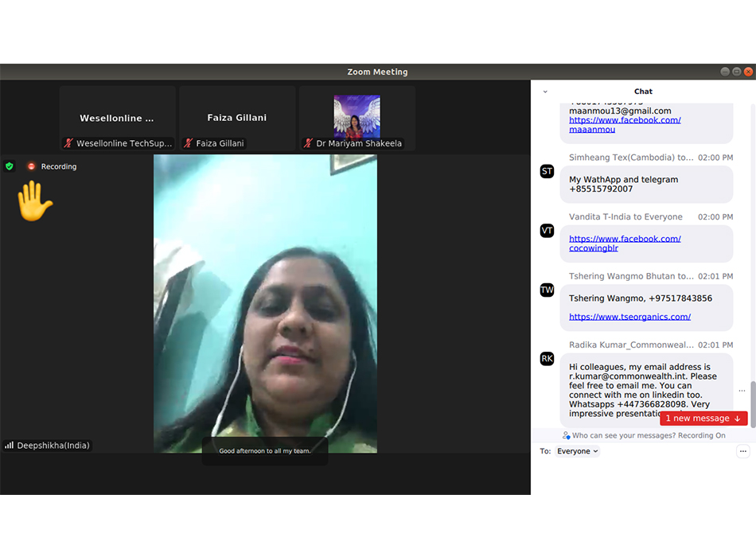Select Faiza Gillani participant video tile

tap(236, 118)
